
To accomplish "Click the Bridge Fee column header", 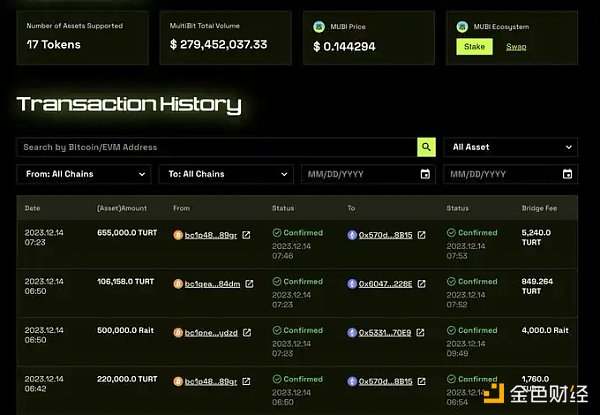I will click(x=539, y=208).
